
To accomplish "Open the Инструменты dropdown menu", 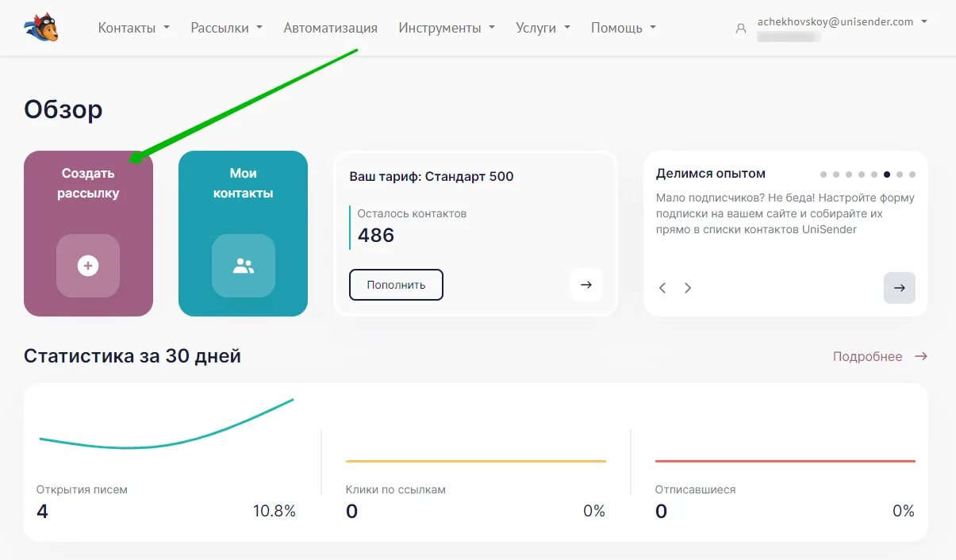I will (x=447, y=28).
